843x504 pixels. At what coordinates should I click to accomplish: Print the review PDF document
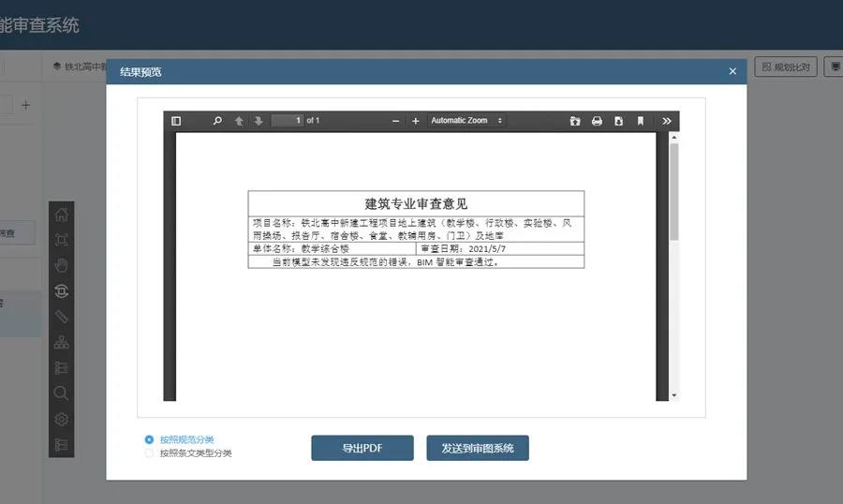coord(597,121)
